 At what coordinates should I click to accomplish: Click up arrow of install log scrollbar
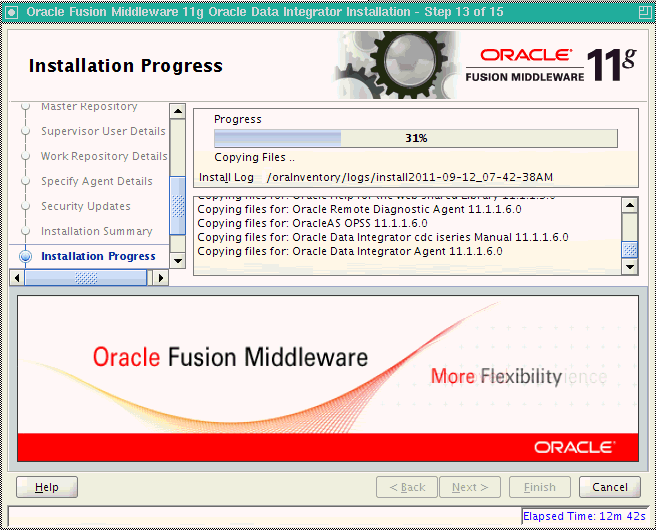(630, 205)
